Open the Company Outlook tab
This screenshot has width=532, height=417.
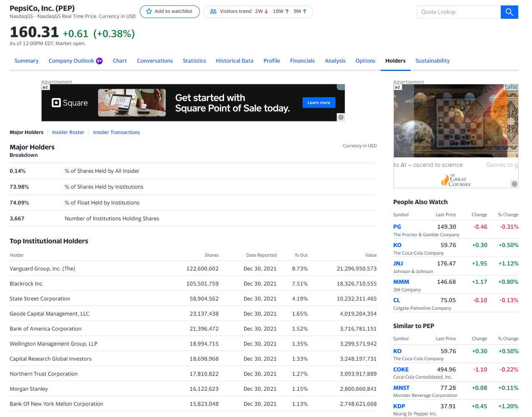click(x=71, y=61)
